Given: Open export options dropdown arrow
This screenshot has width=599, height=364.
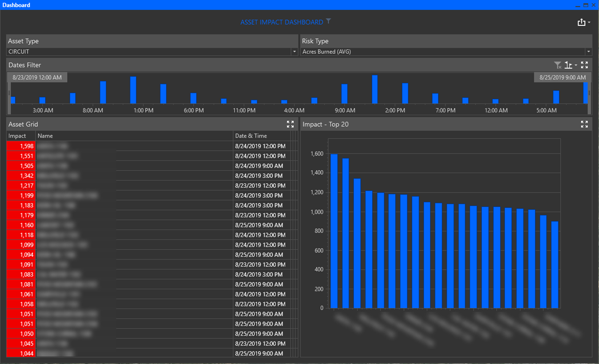Looking at the screenshot, I should pyautogui.click(x=589, y=23).
